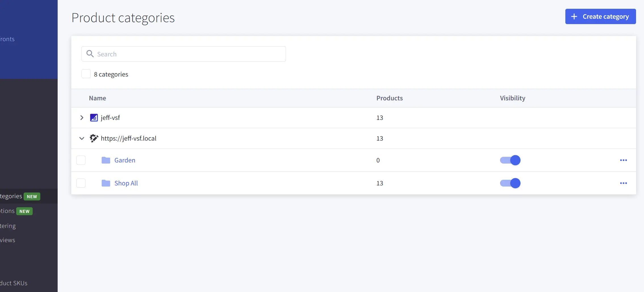
Task: Check the Garden row checkbox
Action: pos(81,160)
